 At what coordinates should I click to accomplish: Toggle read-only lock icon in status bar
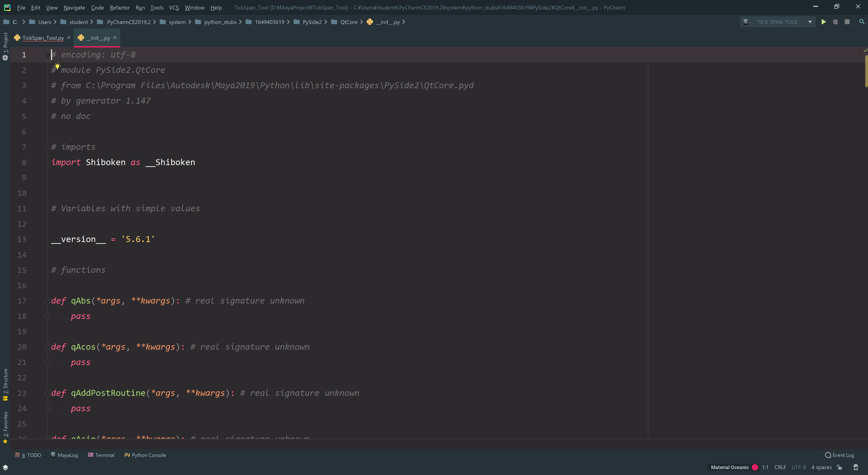coord(839,467)
